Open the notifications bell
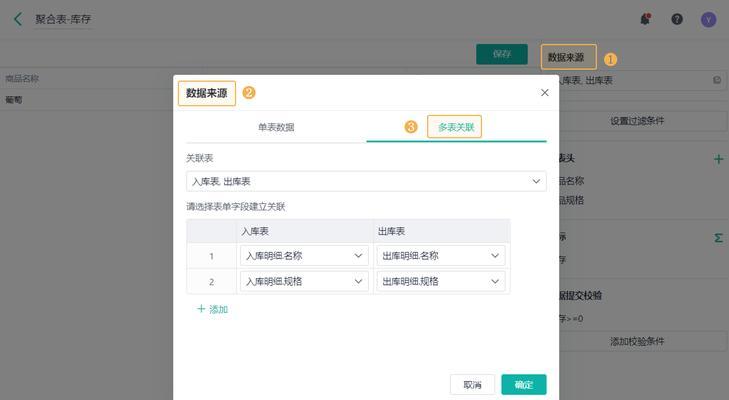This screenshot has width=729, height=400. (645, 19)
